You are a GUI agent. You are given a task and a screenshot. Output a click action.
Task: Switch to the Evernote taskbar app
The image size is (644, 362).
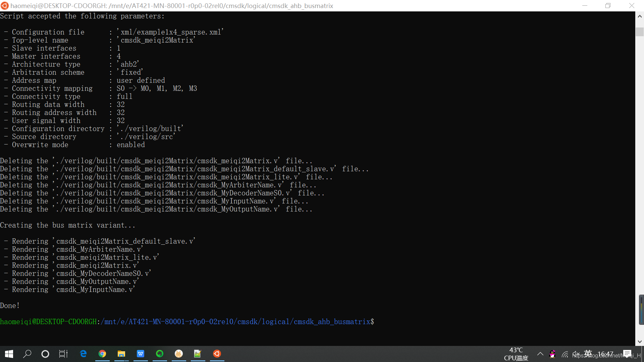coord(160,354)
